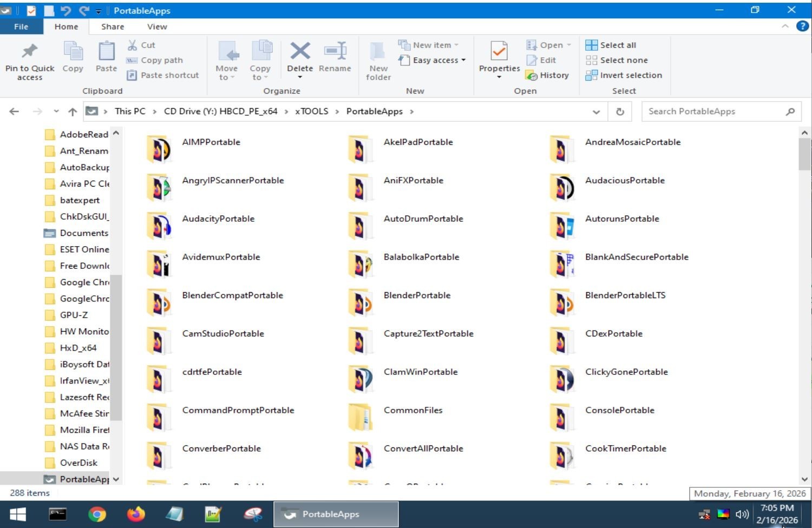Image resolution: width=812 pixels, height=528 pixels.
Task: Click the Edit button in Open group
Action: pyautogui.click(x=541, y=60)
